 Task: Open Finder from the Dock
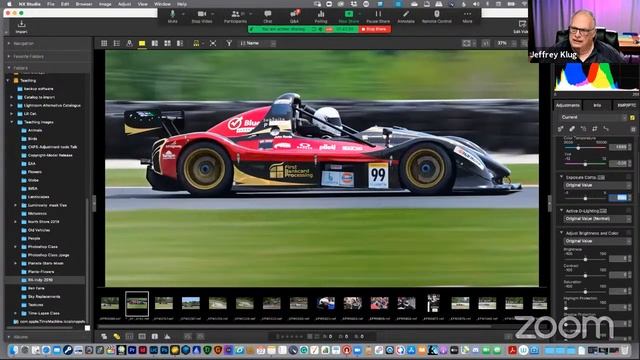(x=13, y=350)
